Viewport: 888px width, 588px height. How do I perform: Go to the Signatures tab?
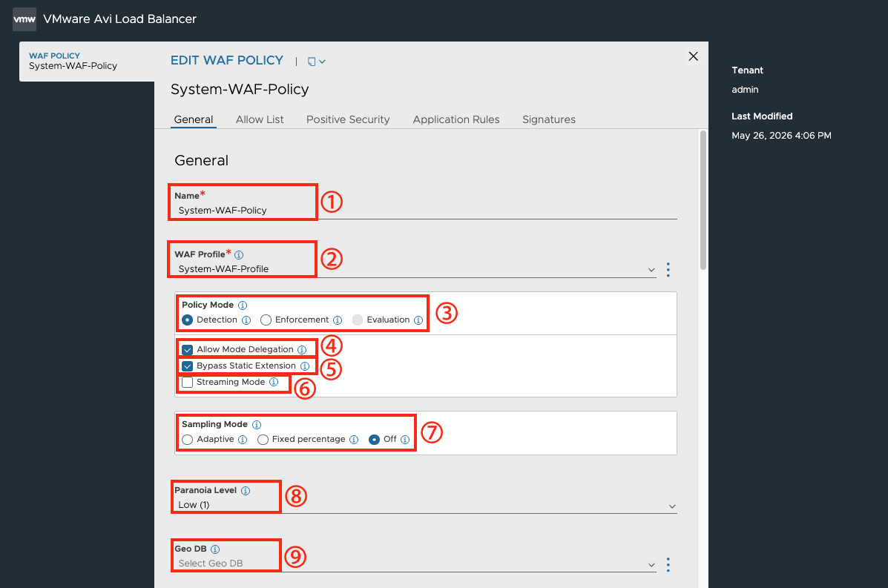coord(549,119)
